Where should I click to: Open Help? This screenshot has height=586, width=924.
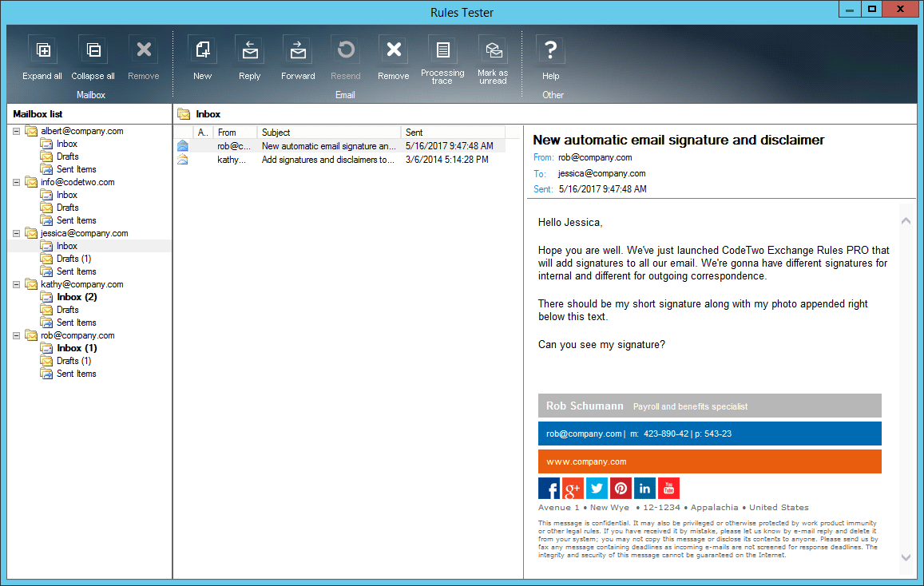[x=550, y=49]
